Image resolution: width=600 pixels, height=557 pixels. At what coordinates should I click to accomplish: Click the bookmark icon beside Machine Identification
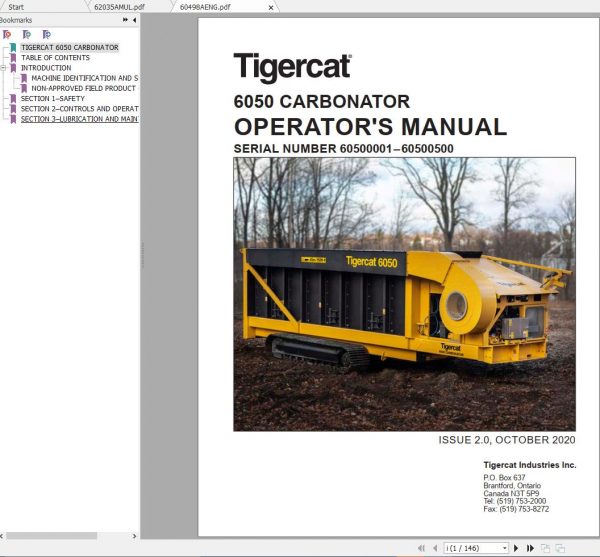pos(24,78)
